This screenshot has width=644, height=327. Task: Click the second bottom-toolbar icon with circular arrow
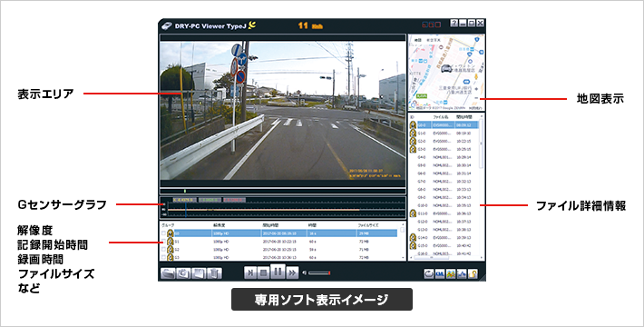click(x=183, y=273)
